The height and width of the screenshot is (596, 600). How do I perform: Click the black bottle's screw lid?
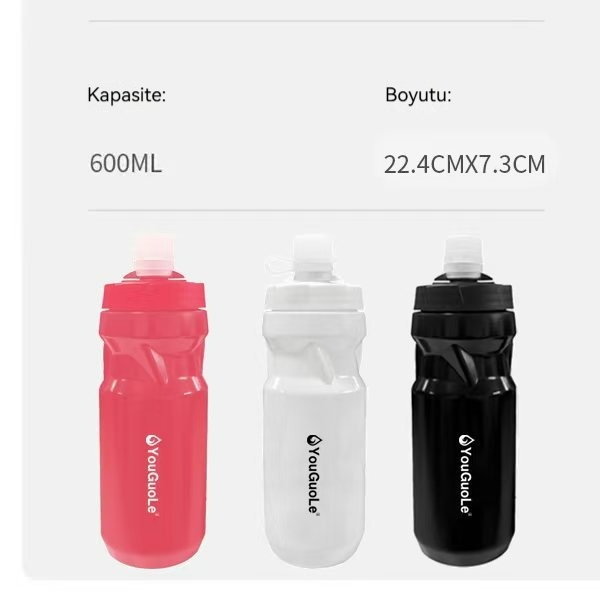coord(464,292)
